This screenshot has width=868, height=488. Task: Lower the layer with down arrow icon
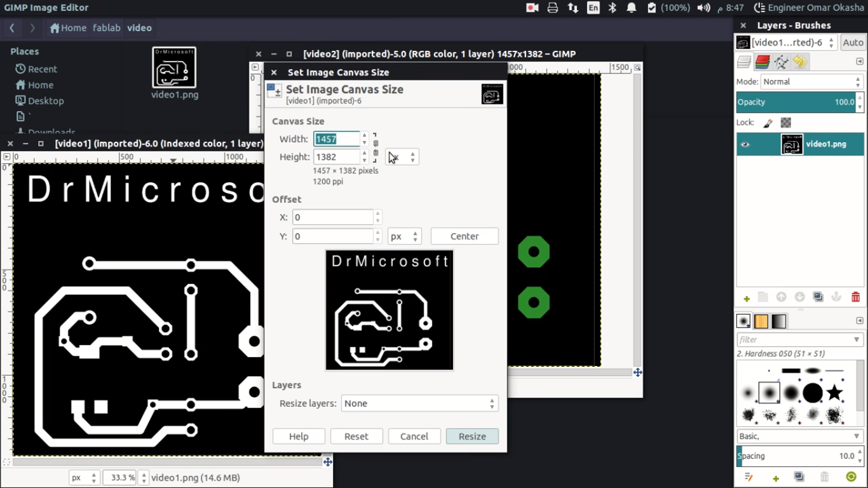click(x=800, y=297)
